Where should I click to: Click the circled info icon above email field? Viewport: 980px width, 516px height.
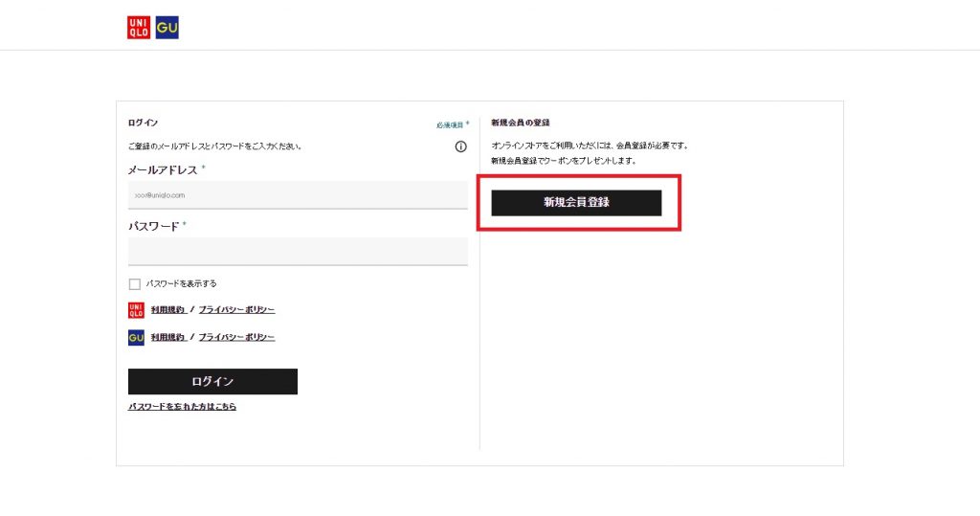click(460, 146)
